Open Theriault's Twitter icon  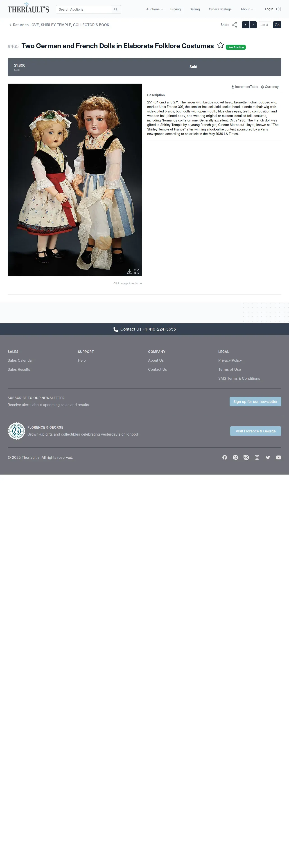268,458
